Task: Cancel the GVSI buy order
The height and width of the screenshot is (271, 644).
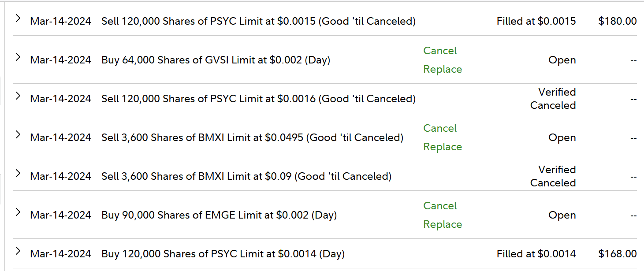Action: pos(440,51)
